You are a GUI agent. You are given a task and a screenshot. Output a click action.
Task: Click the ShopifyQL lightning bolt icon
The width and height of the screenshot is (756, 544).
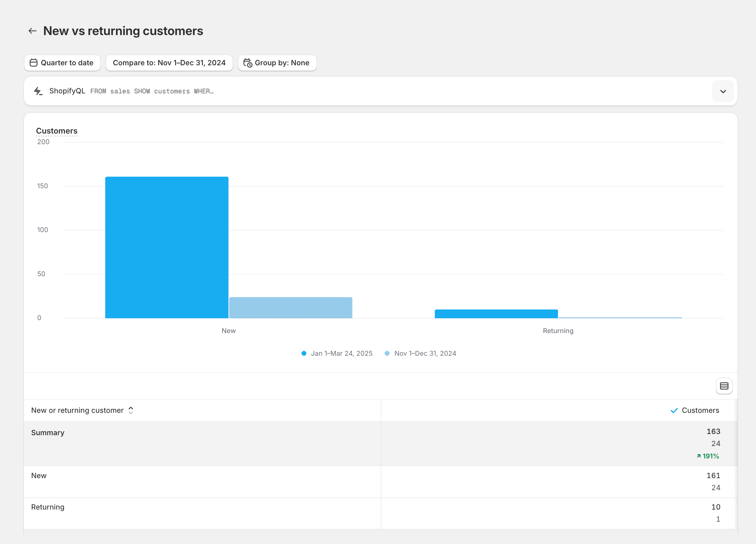(38, 91)
